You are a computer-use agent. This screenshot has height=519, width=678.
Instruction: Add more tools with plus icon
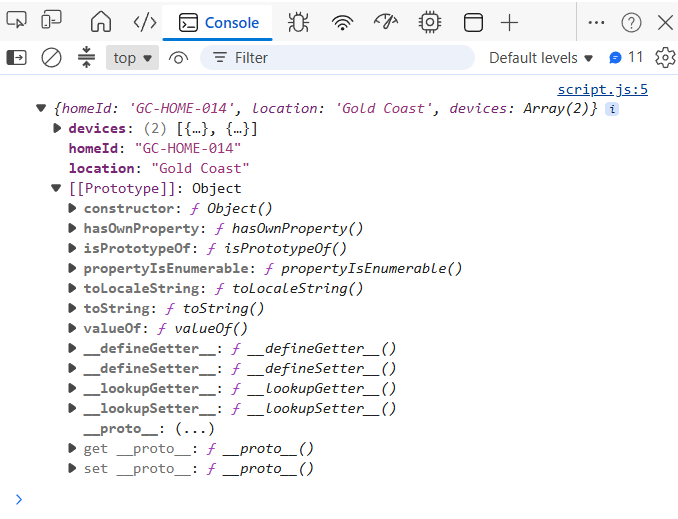[509, 22]
